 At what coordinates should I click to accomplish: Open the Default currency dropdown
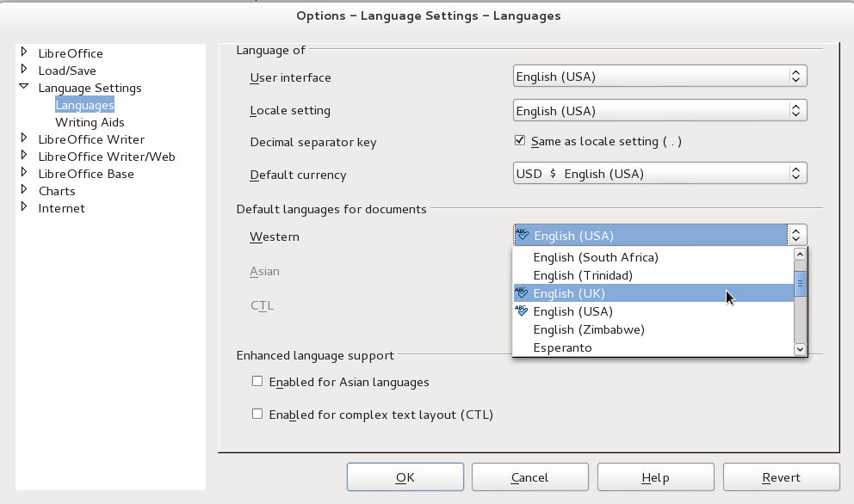(659, 174)
